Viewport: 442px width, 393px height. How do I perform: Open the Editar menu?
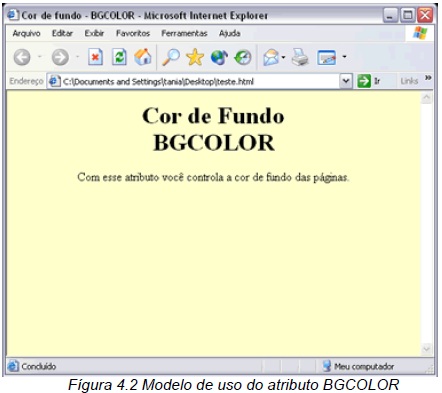[62, 33]
